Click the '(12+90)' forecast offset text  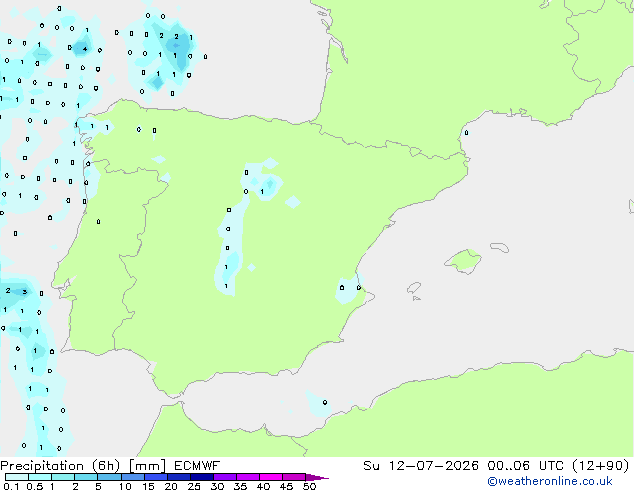click(601, 466)
